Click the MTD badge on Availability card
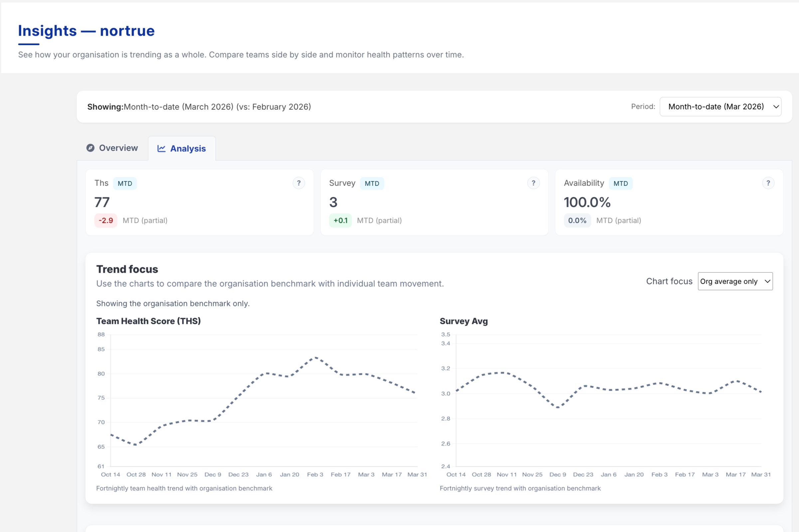Image resolution: width=799 pixels, height=532 pixels. 620,184
